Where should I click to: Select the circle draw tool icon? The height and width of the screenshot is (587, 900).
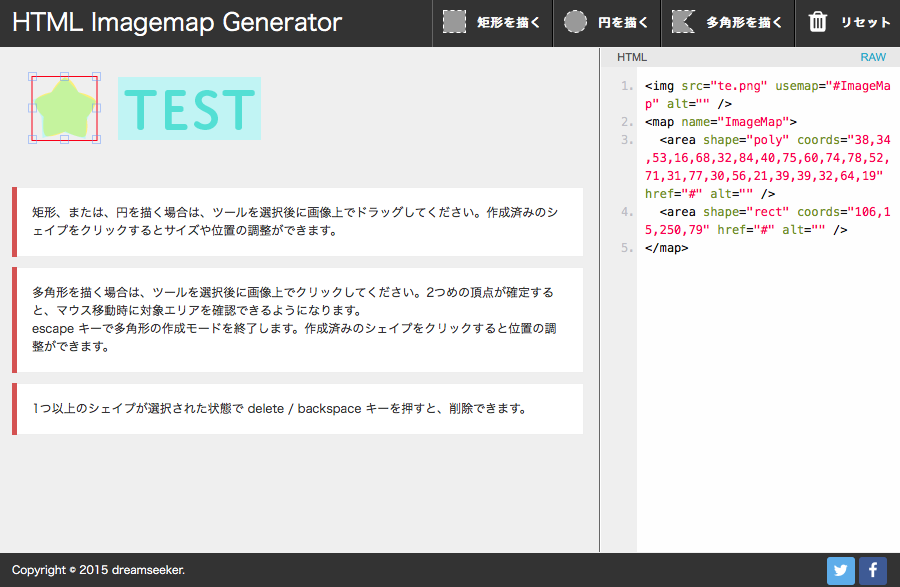pos(575,22)
